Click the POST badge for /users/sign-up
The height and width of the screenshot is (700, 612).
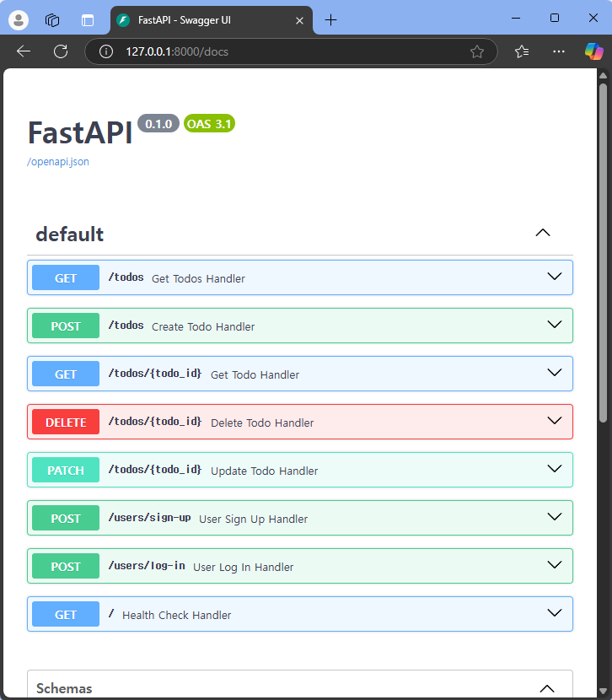(x=66, y=518)
